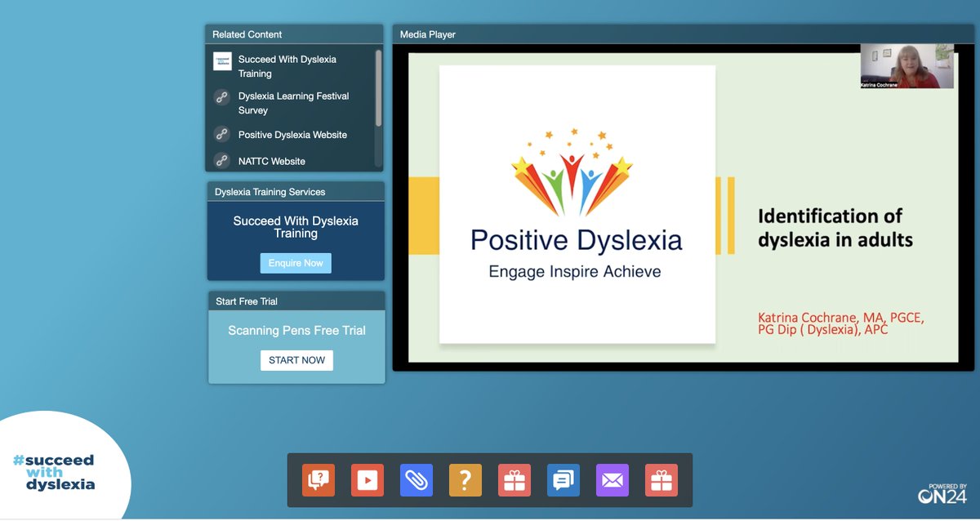Screen dimensions: 980x521
Task: Open the media player dock icon
Action: point(367,480)
